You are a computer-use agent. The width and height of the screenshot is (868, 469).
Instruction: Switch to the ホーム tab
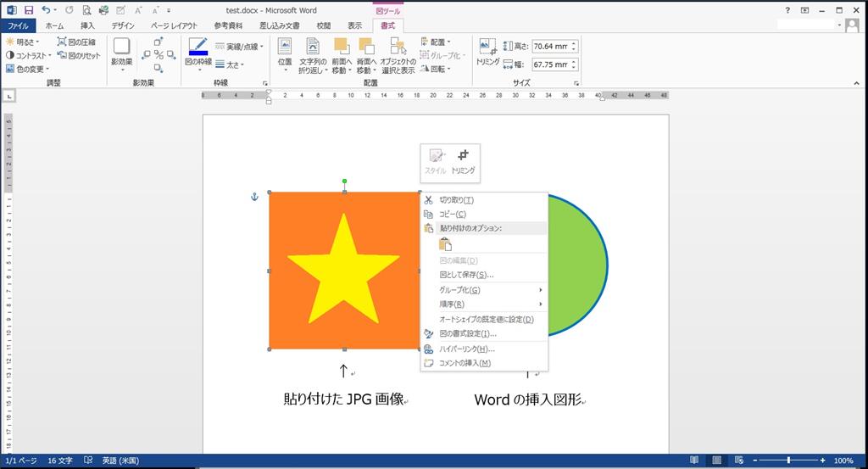click(54, 25)
